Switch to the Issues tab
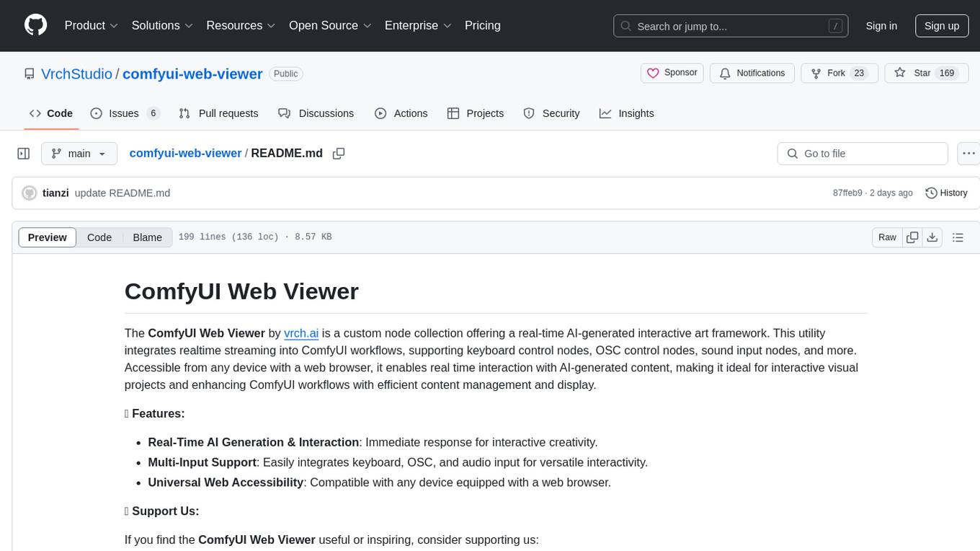Viewport: 980px width, 551px height. pos(125,113)
